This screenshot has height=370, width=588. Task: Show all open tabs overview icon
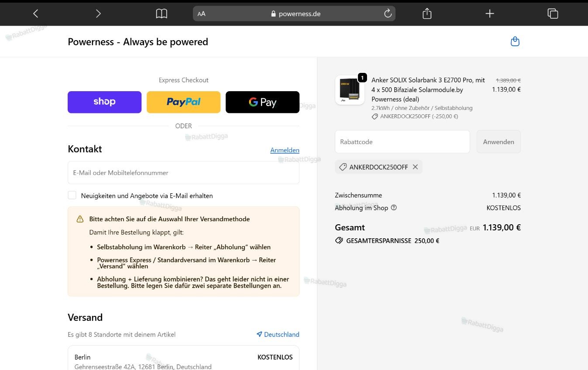(553, 14)
